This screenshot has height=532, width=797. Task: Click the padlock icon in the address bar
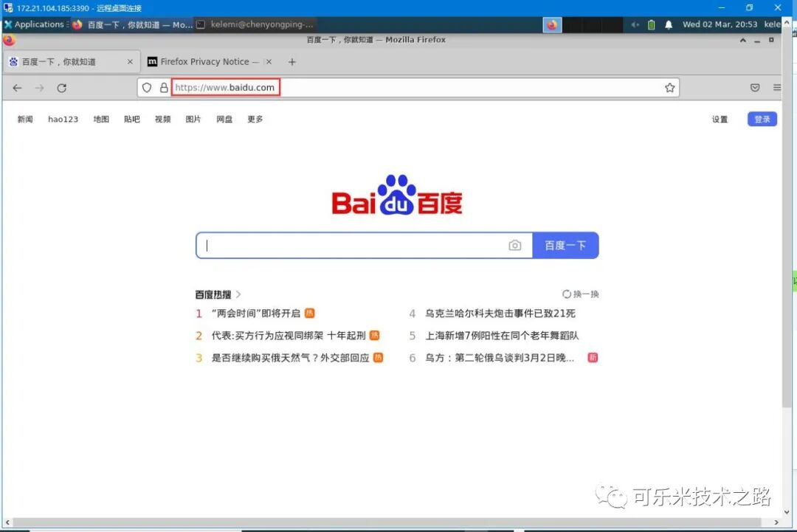164,87
